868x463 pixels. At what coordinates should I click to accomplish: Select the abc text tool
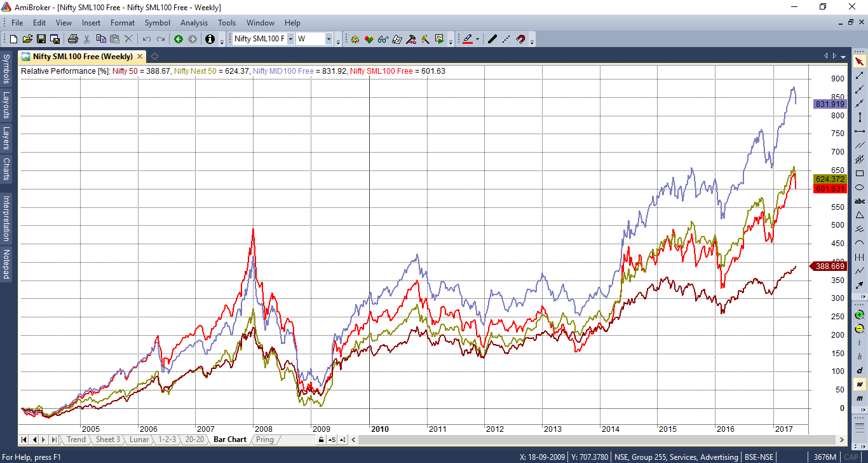pos(860,201)
